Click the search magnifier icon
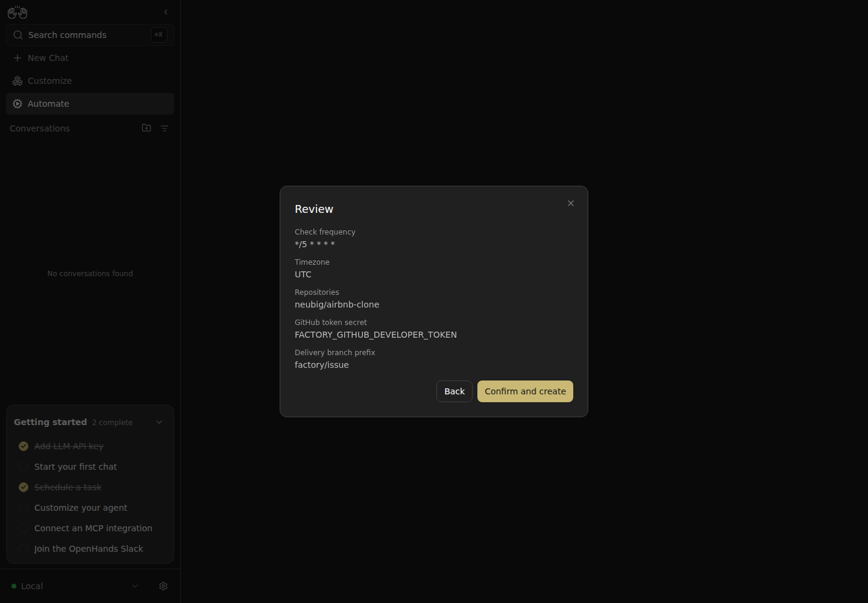The width and height of the screenshot is (868, 603). 18,35
